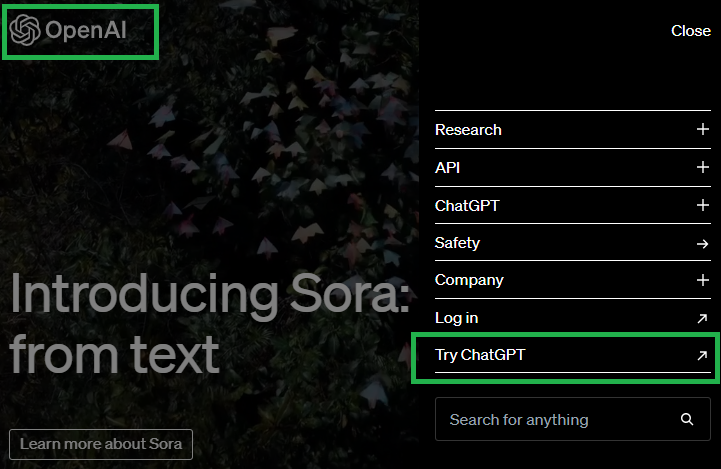
Task: Open the Research menu item
Action: point(468,130)
